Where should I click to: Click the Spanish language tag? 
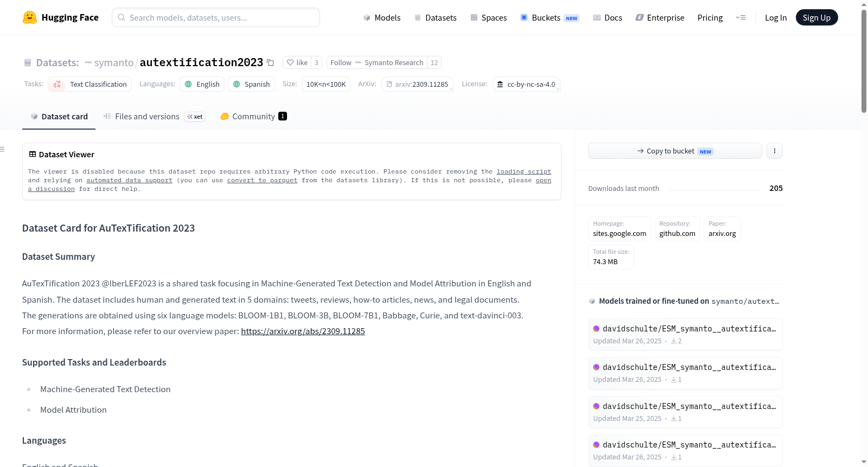(251, 84)
